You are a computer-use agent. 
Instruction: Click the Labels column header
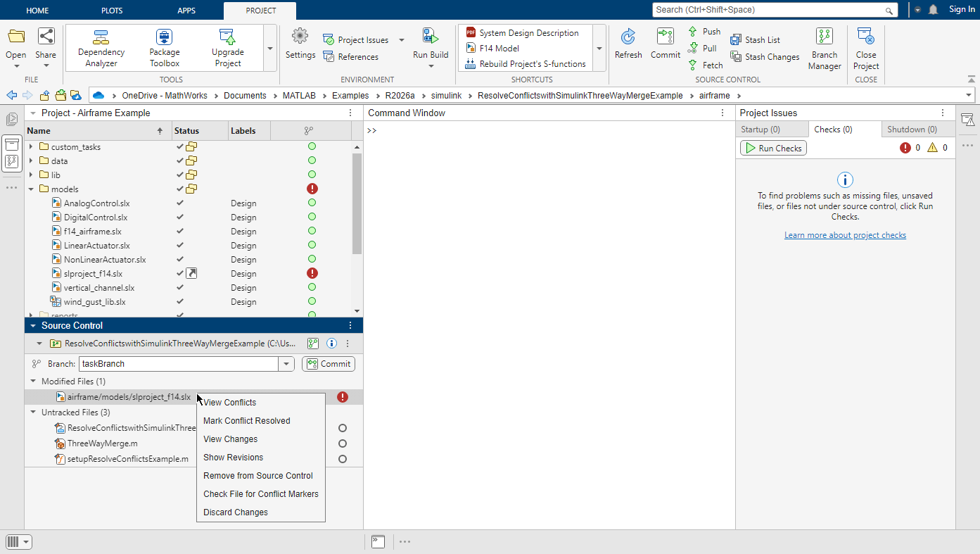[x=249, y=130]
